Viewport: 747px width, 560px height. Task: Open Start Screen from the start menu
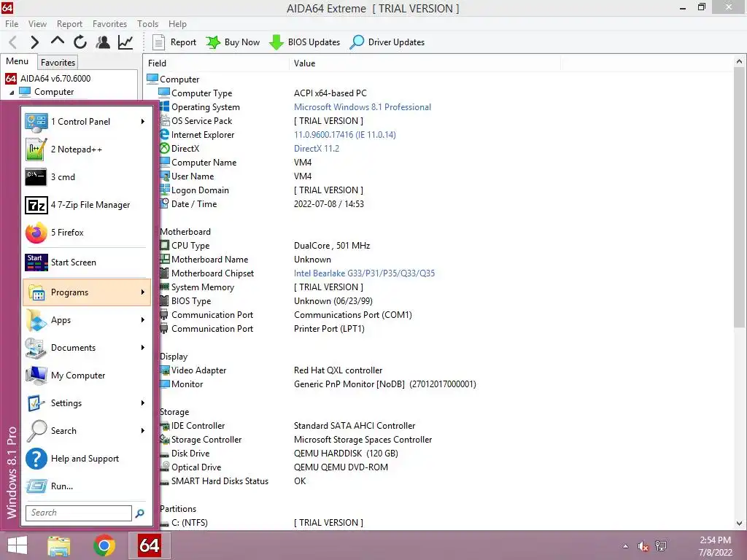click(x=86, y=262)
